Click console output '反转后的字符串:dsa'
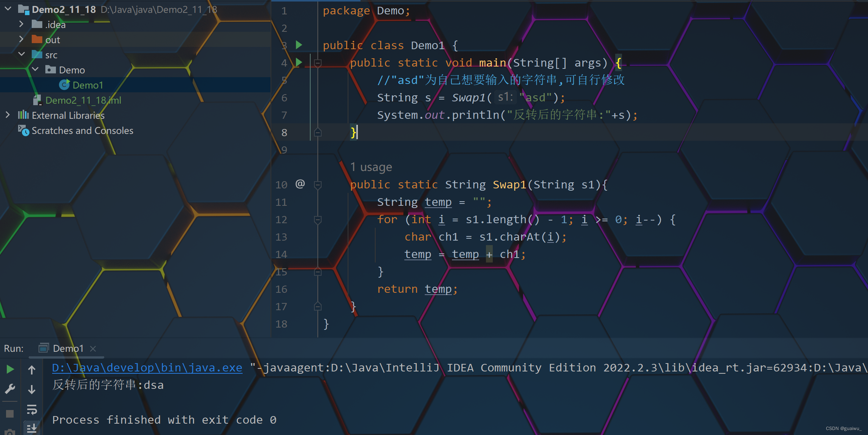Image resolution: width=868 pixels, height=435 pixels. click(108, 385)
